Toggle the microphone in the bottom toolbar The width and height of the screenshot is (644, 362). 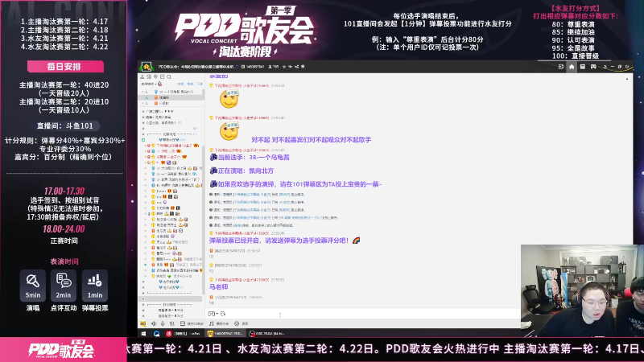point(163,324)
